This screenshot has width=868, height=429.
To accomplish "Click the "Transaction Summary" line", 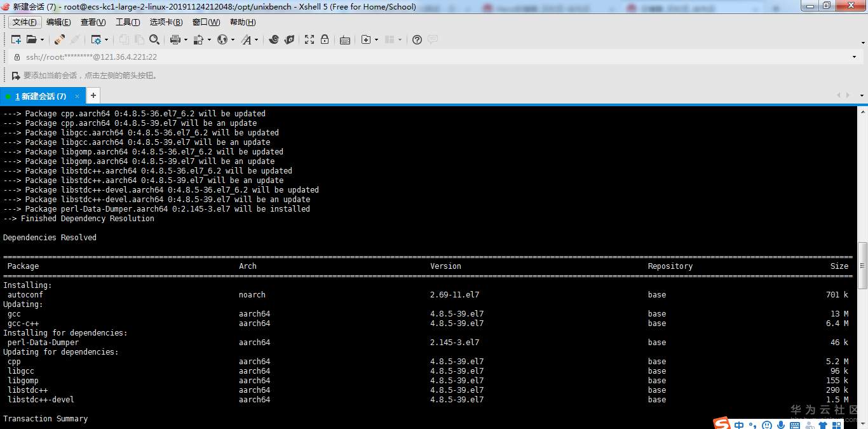I will click(45, 419).
